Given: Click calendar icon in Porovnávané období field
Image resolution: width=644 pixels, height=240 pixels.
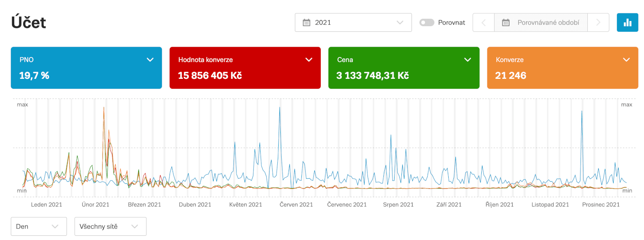Looking at the screenshot, I should click(506, 23).
